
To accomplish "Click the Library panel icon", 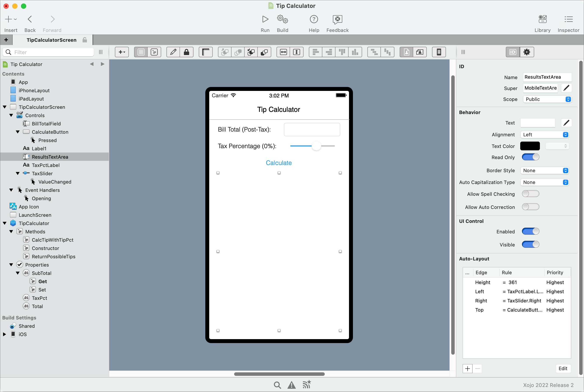I will tap(543, 19).
